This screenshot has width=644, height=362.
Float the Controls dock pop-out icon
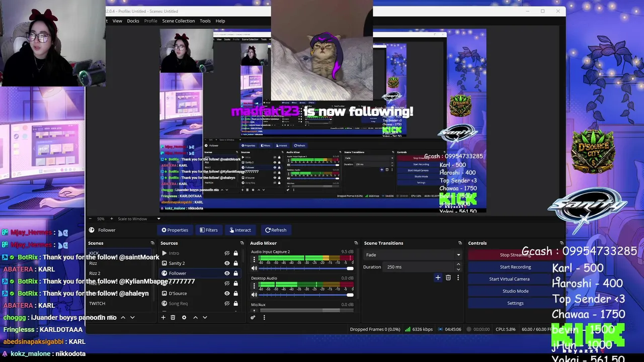pyautogui.click(x=561, y=243)
